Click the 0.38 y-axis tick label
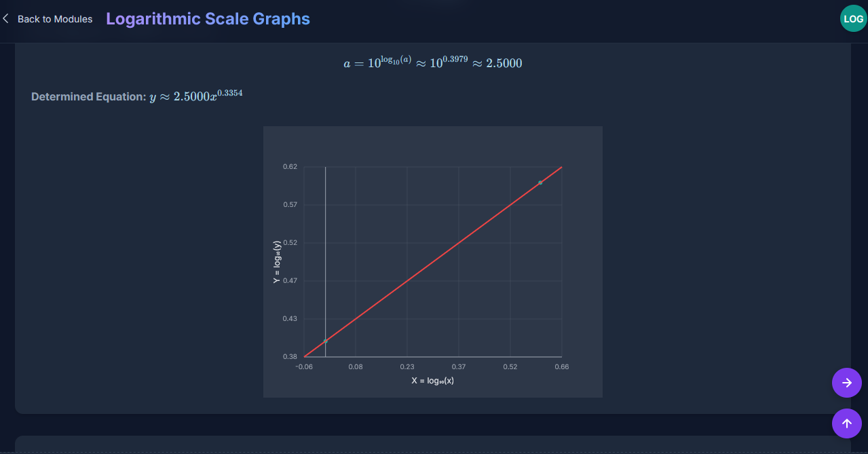This screenshot has height=454, width=868. coord(290,356)
